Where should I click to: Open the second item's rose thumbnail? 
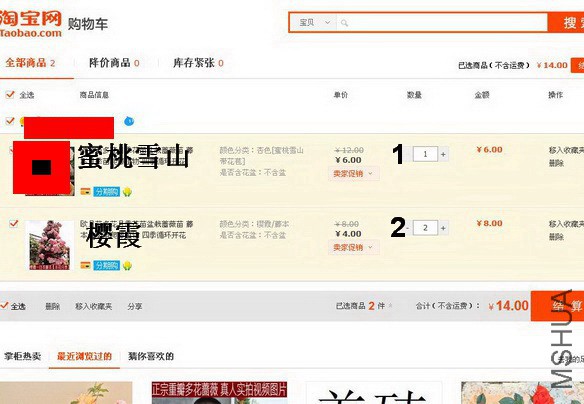(x=50, y=245)
